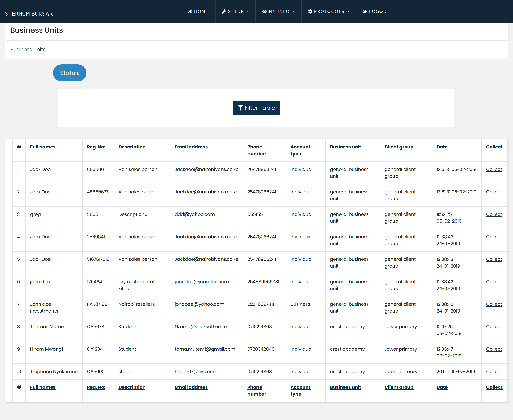Image resolution: width=513 pixels, height=420 pixels.
Task: Sort by Phone number in top header
Action: 257,150
